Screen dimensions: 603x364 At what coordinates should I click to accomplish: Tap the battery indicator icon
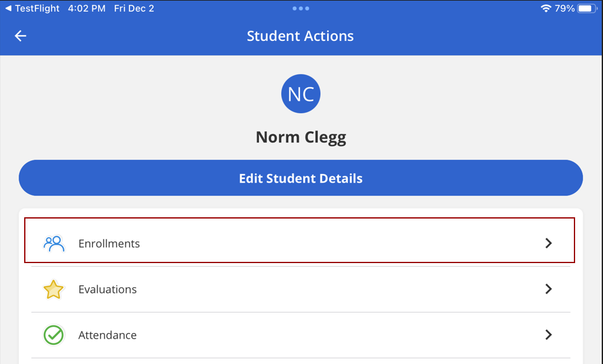pos(587,9)
